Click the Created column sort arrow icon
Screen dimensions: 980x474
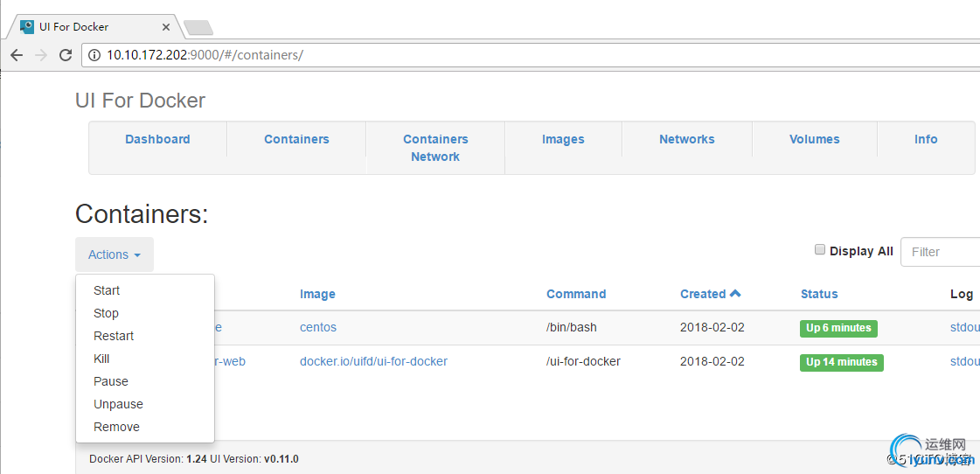tap(735, 293)
